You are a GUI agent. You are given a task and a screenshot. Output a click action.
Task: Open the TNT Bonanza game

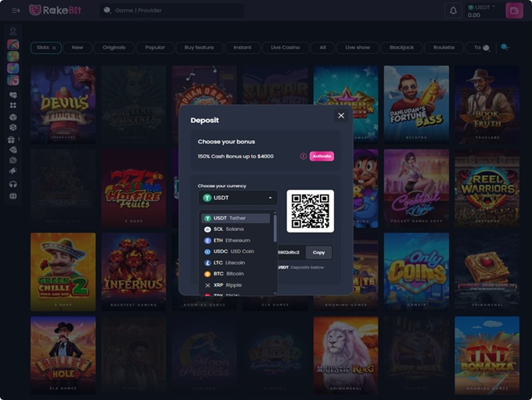[x=487, y=355]
